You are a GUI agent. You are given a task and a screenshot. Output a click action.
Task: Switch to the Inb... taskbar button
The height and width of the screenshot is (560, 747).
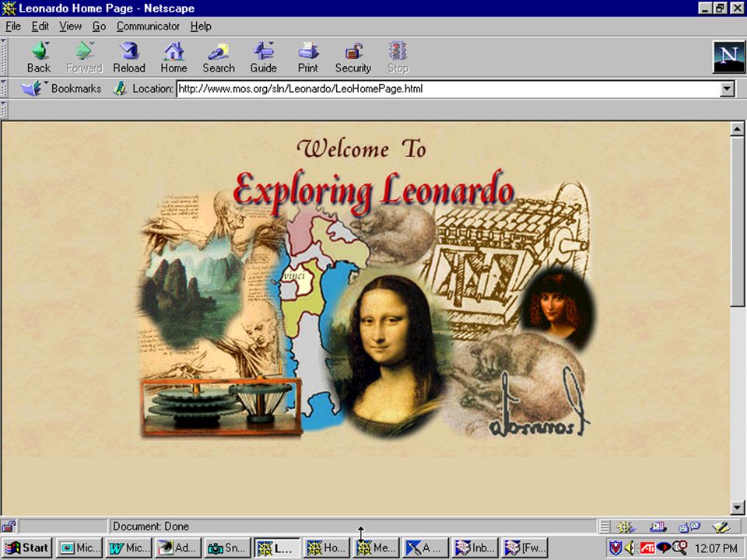point(475,548)
